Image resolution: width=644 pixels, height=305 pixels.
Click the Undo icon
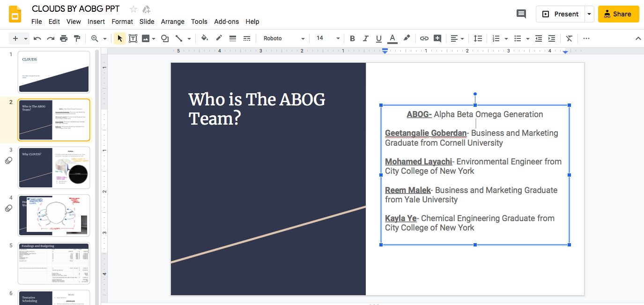point(37,38)
